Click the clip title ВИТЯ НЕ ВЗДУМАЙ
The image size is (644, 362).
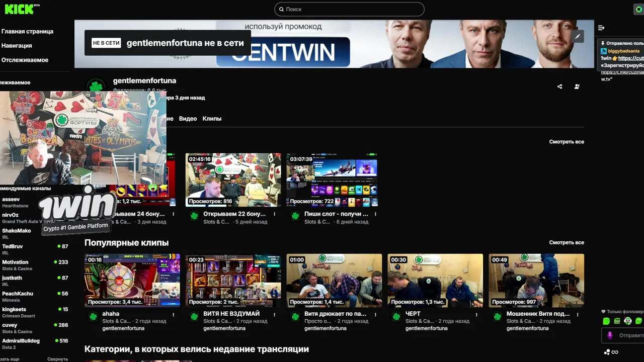pos(231,314)
